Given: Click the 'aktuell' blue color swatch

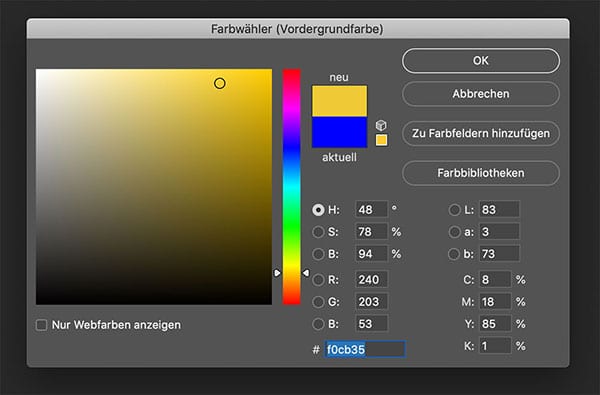Looking at the screenshot, I should tap(339, 132).
